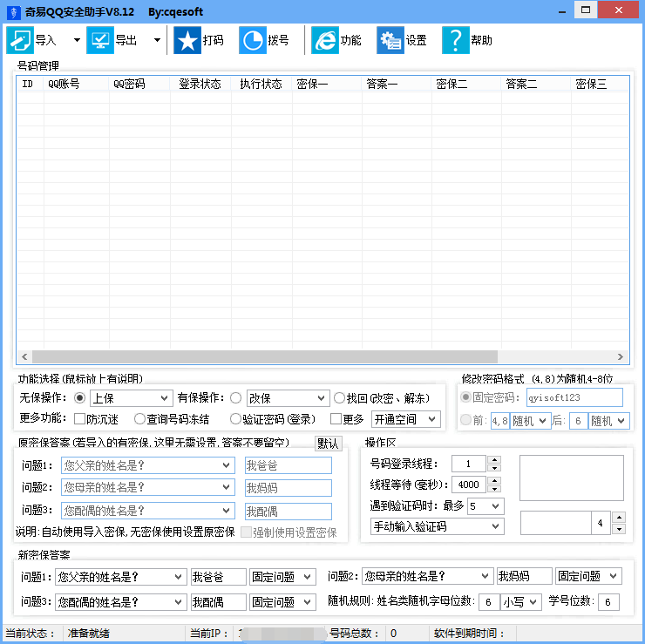Open the 最多 5 dropdown
Viewport: 645px width, 644px height.
(485, 505)
